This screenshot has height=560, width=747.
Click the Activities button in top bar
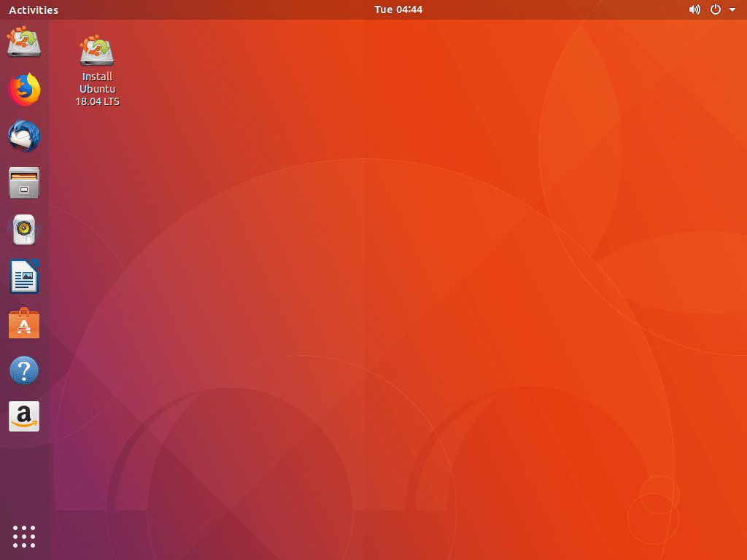click(x=34, y=9)
